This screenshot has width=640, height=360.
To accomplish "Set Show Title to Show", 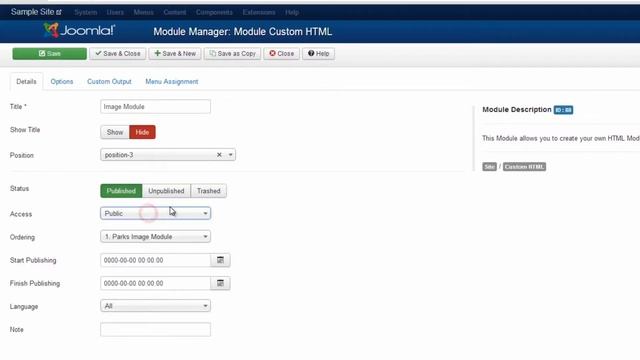I will point(115,132).
